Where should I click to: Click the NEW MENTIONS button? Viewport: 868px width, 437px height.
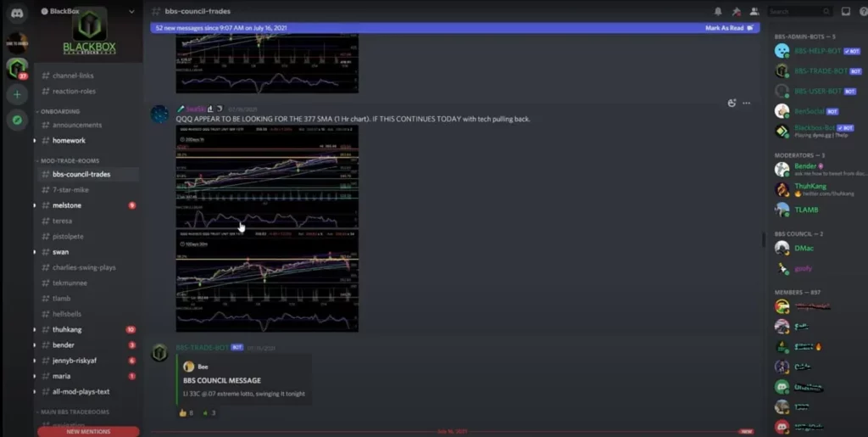pyautogui.click(x=88, y=431)
